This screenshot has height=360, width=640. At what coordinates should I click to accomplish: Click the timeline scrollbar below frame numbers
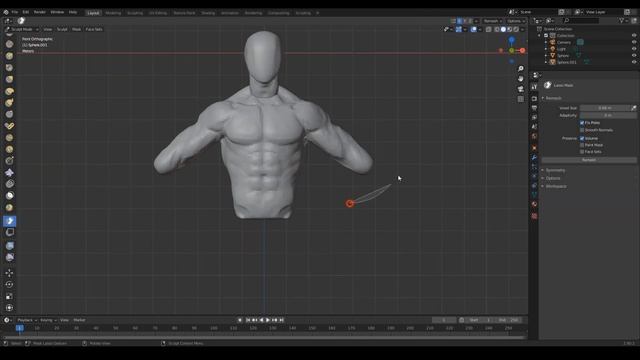(x=264, y=338)
